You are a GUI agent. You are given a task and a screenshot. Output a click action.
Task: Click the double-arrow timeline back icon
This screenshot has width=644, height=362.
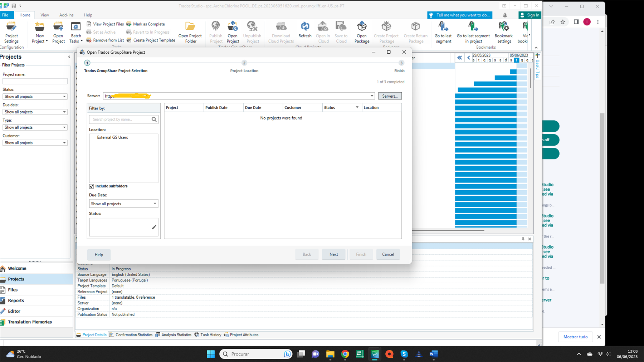coord(459,58)
